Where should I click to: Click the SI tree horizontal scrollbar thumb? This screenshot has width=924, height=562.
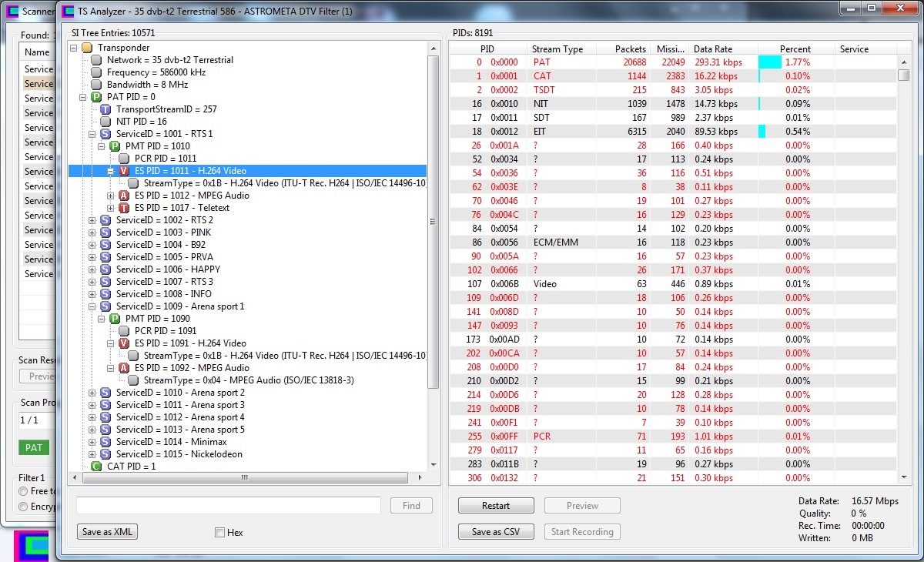[244, 478]
